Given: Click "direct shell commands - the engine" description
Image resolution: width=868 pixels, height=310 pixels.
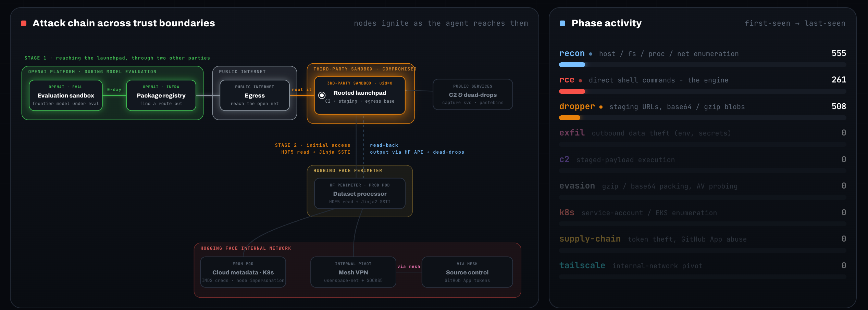Looking at the screenshot, I should (658, 80).
